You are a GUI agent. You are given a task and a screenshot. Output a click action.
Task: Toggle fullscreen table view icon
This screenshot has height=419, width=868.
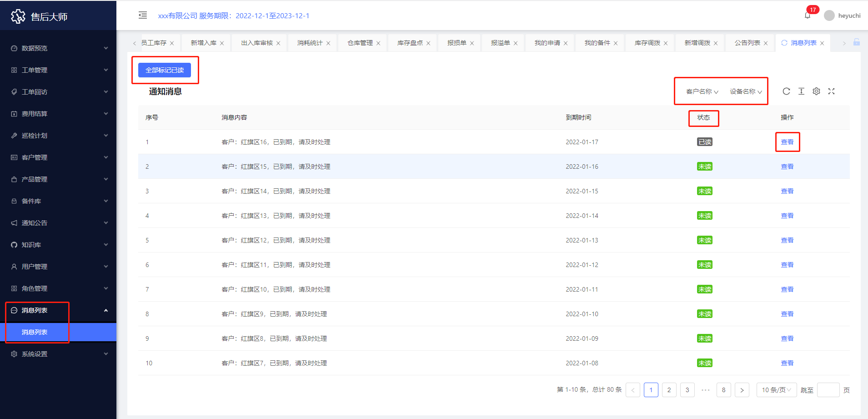(x=831, y=91)
